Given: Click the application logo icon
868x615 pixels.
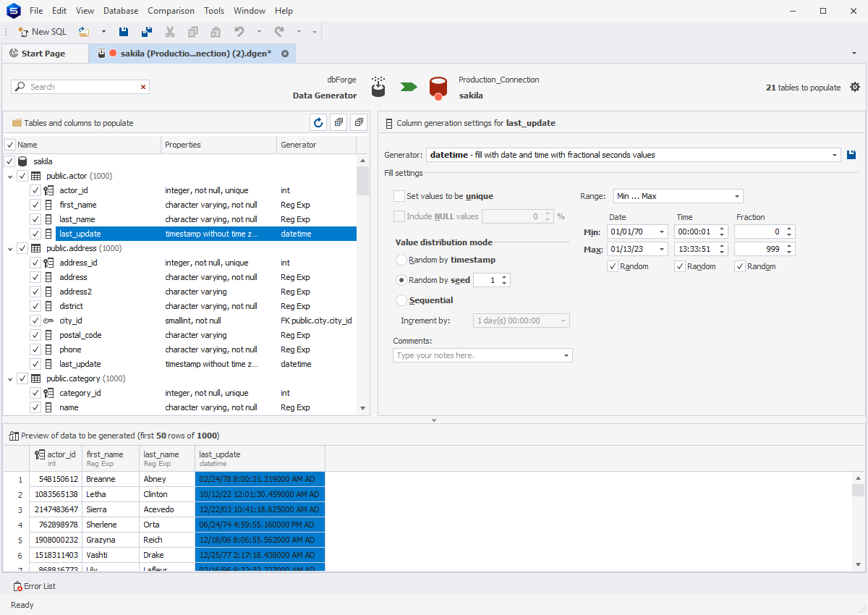Looking at the screenshot, I should 12,11.
